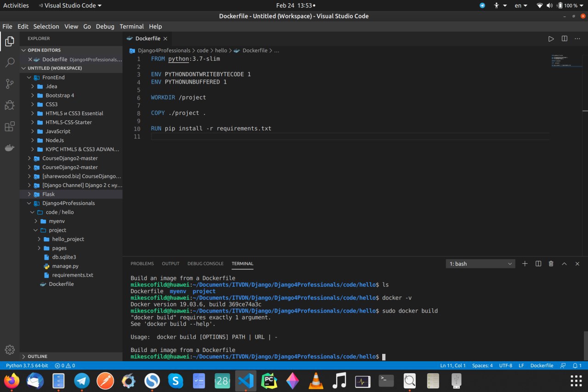The height and width of the screenshot is (392, 588).
Task: Open Skype from the dock
Action: click(175, 381)
